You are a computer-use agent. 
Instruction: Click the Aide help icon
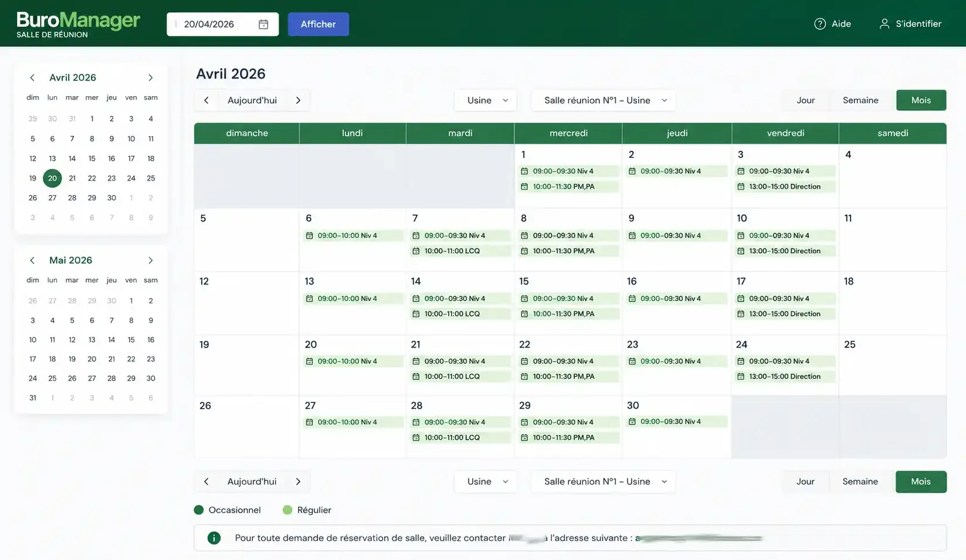(820, 24)
